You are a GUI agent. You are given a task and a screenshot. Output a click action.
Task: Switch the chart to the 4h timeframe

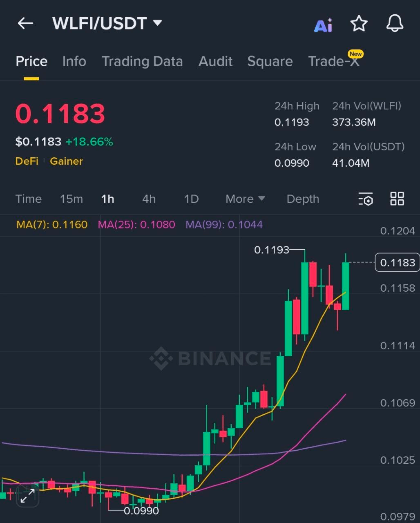148,199
